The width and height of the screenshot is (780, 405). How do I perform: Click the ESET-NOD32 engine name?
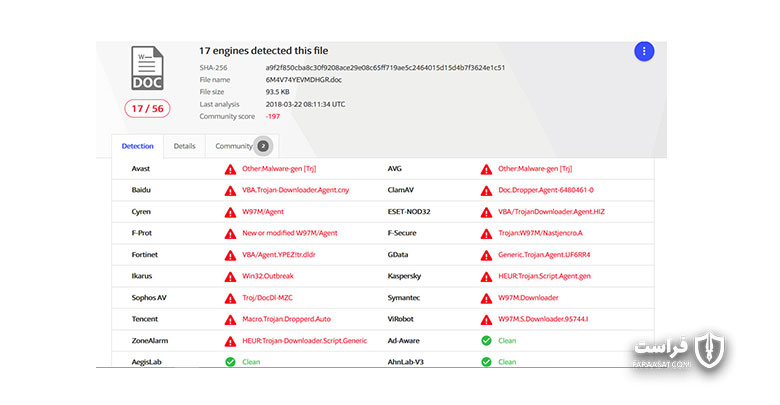click(409, 211)
